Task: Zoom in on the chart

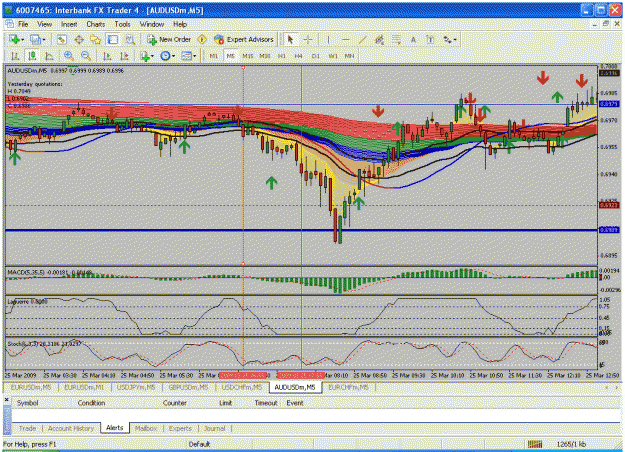Action: click(x=69, y=56)
